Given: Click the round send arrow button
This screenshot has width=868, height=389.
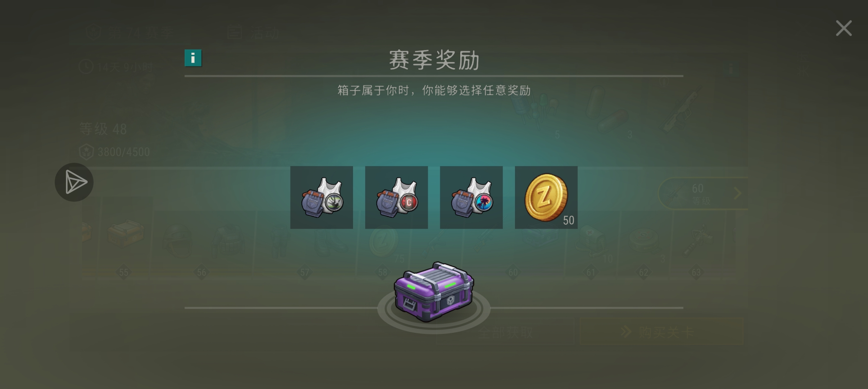Looking at the screenshot, I should pos(74,182).
